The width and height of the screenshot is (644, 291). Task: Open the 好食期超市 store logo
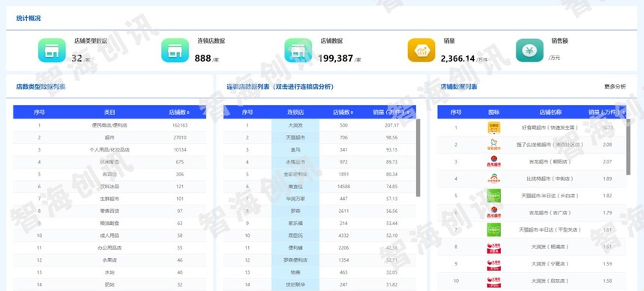click(493, 127)
